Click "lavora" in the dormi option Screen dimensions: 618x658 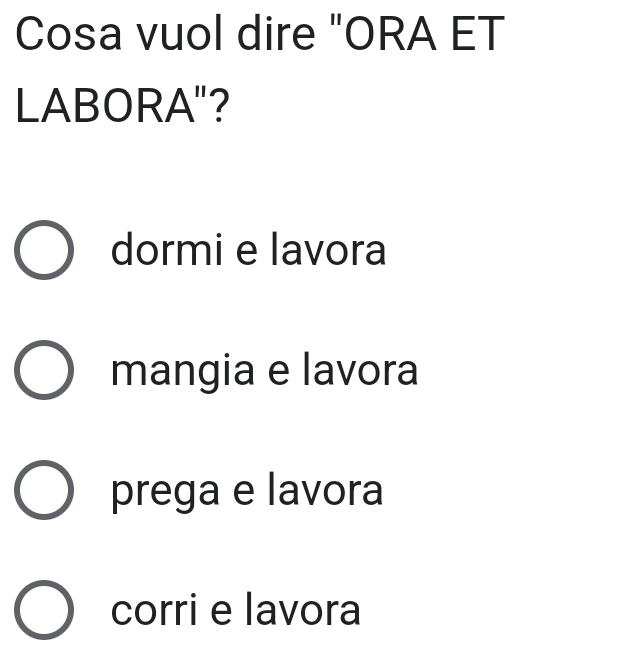coord(329,250)
